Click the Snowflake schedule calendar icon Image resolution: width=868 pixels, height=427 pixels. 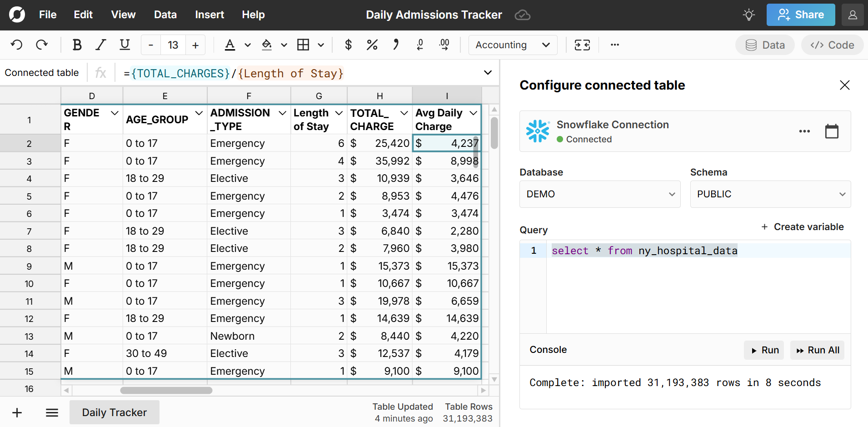pyautogui.click(x=831, y=131)
